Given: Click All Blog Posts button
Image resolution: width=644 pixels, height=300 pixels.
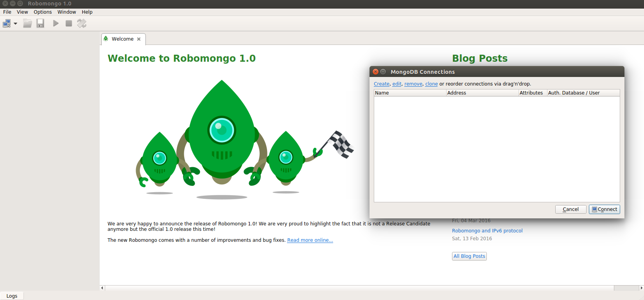Looking at the screenshot, I should (x=469, y=256).
